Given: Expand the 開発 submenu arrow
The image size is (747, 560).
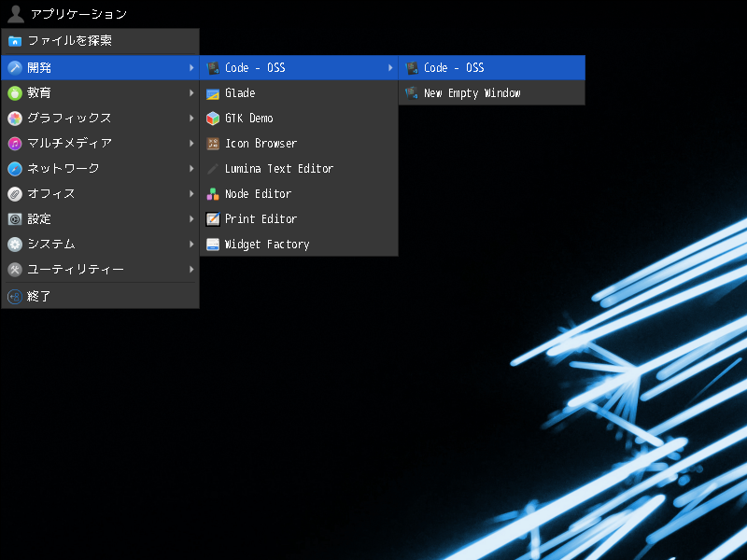Looking at the screenshot, I should 191,67.
